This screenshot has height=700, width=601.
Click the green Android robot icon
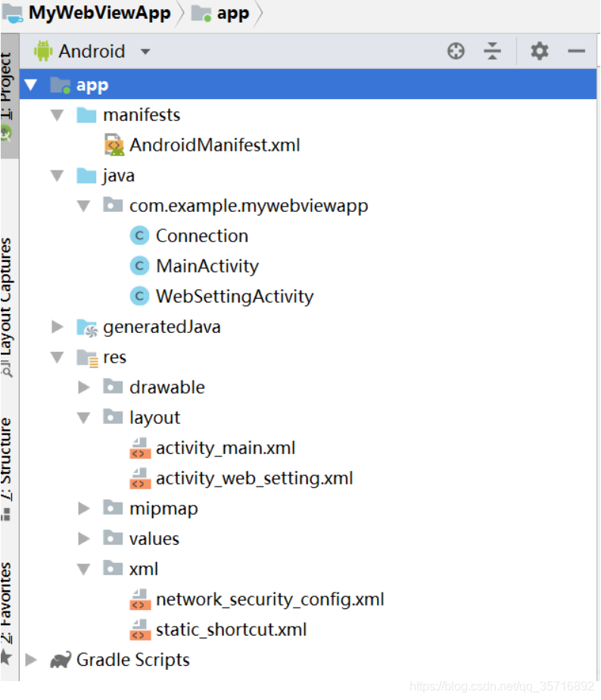pos(43,51)
